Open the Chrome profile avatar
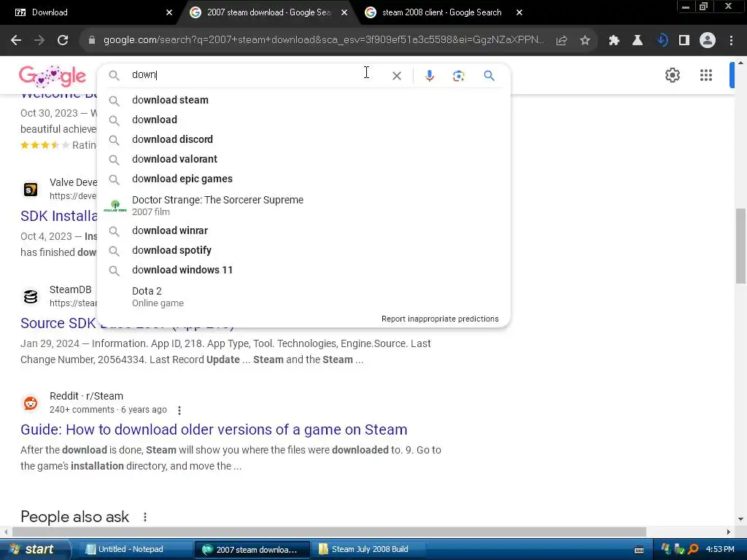747x560 pixels. pos(708,41)
